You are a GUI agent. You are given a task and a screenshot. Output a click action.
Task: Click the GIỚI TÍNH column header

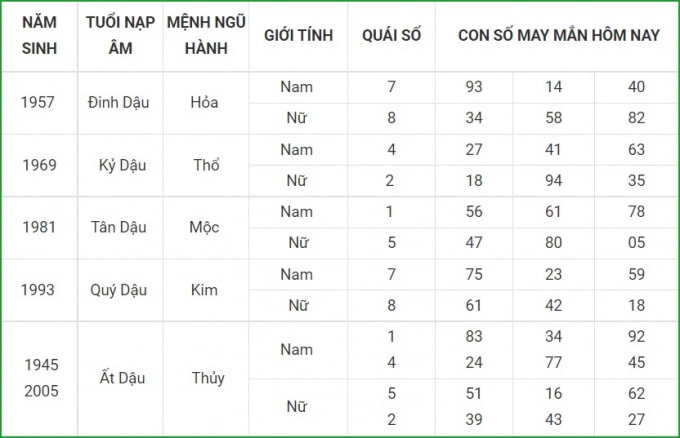(x=298, y=36)
